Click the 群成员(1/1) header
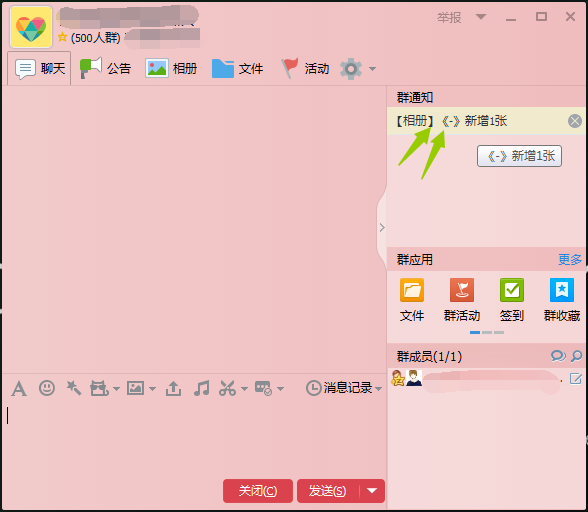 429,356
